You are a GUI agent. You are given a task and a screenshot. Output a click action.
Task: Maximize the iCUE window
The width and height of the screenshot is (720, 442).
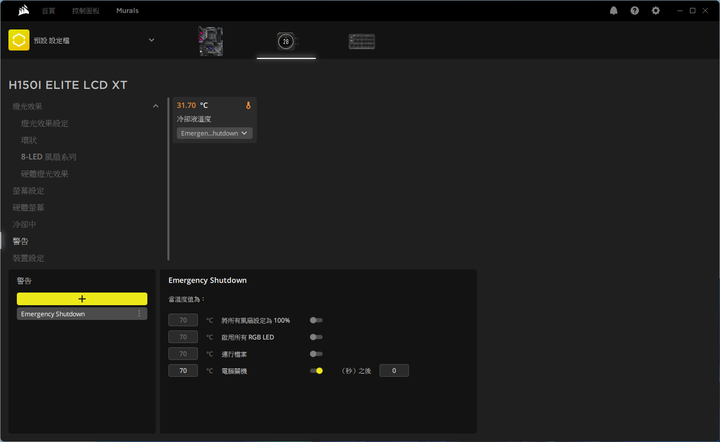tap(692, 11)
